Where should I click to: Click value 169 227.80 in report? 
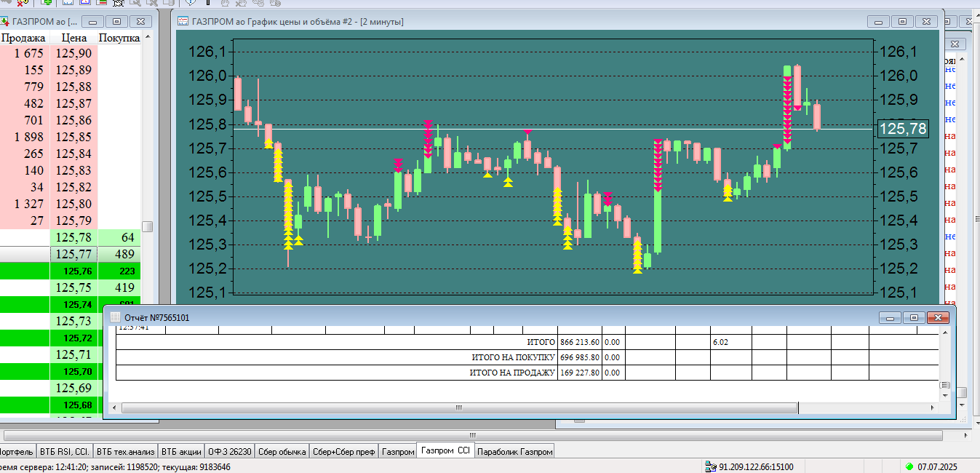point(580,373)
